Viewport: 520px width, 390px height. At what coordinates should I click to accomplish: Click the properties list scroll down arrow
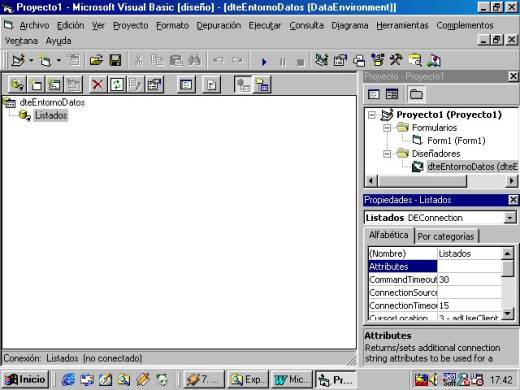507,313
